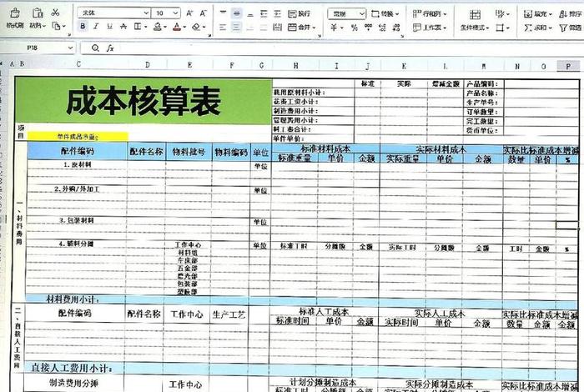Image resolution: width=584 pixels, height=392 pixels.
Task: Toggle middle vertical alignment
Action: (x=236, y=14)
